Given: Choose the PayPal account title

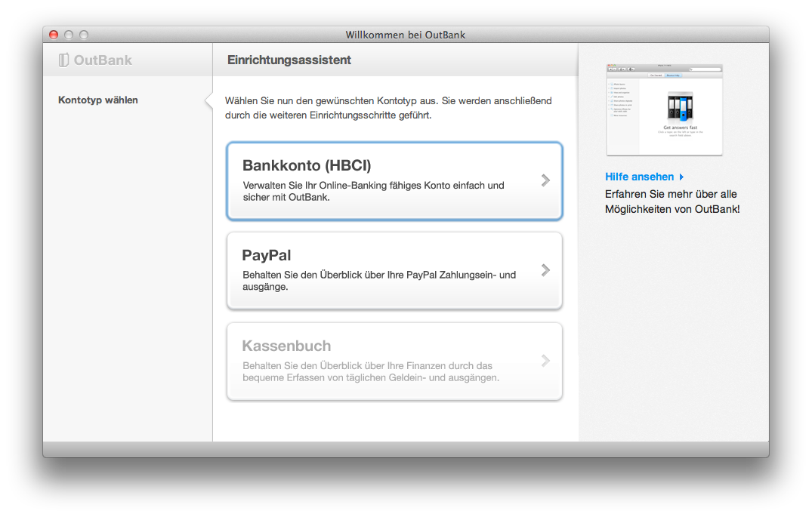Looking at the screenshot, I should [266, 255].
